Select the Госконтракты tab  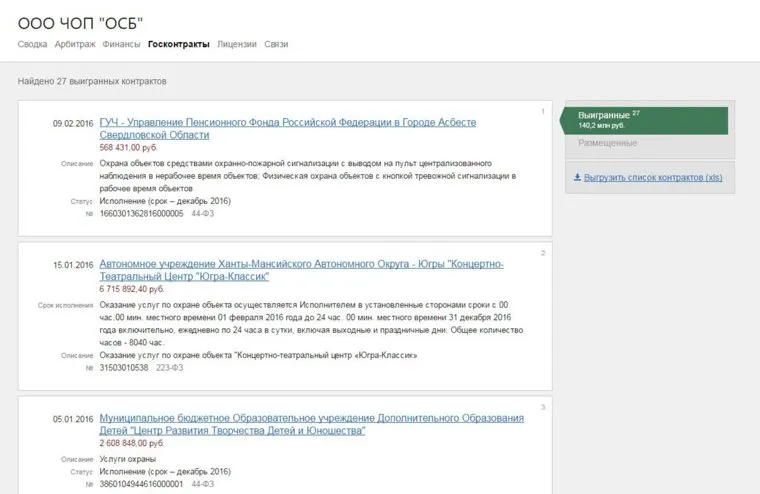pyautogui.click(x=179, y=44)
